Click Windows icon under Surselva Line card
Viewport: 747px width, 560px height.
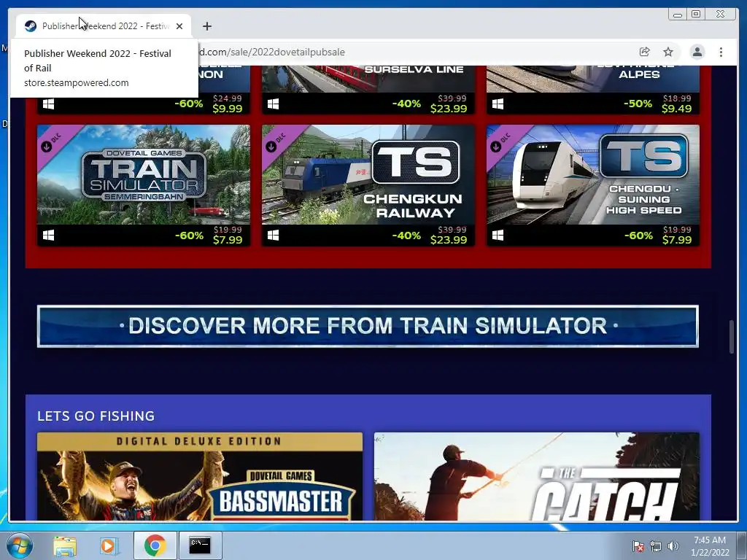(x=273, y=104)
